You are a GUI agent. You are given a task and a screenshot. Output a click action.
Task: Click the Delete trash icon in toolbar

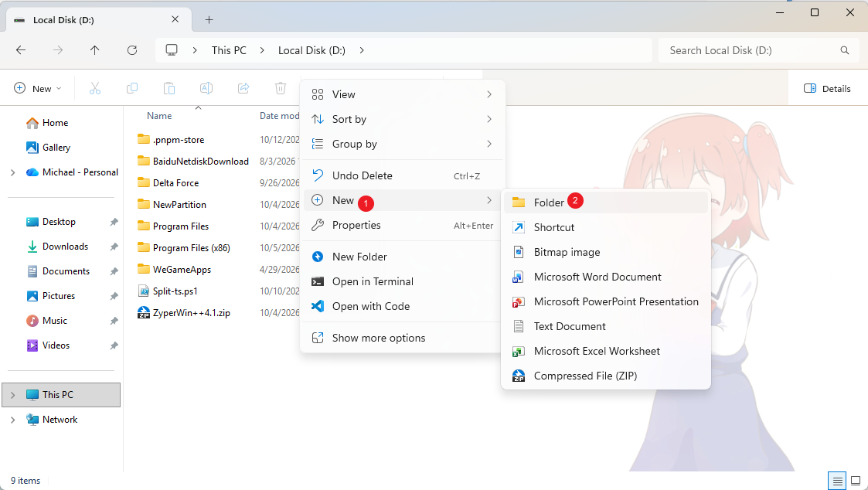pos(281,89)
